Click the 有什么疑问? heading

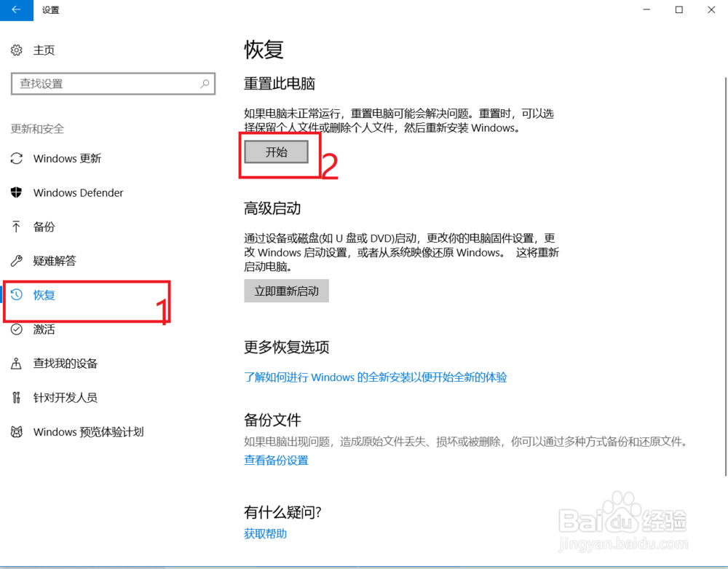[x=282, y=512]
